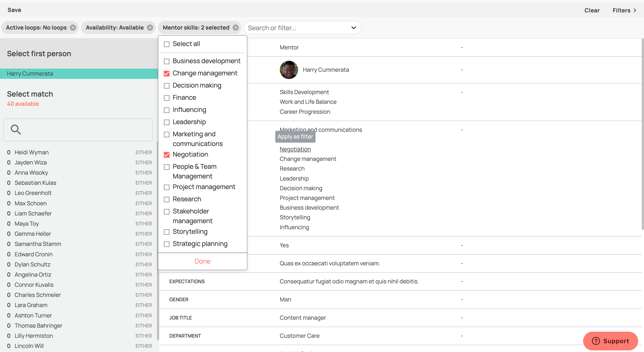
Task: Check Strategic planning skill
Action: pyautogui.click(x=166, y=244)
